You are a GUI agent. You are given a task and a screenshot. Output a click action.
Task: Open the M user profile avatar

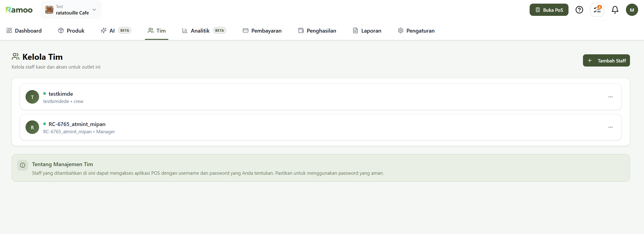632,10
